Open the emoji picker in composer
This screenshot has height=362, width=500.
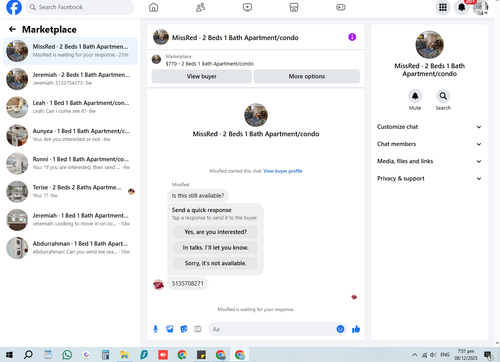pos(340,329)
